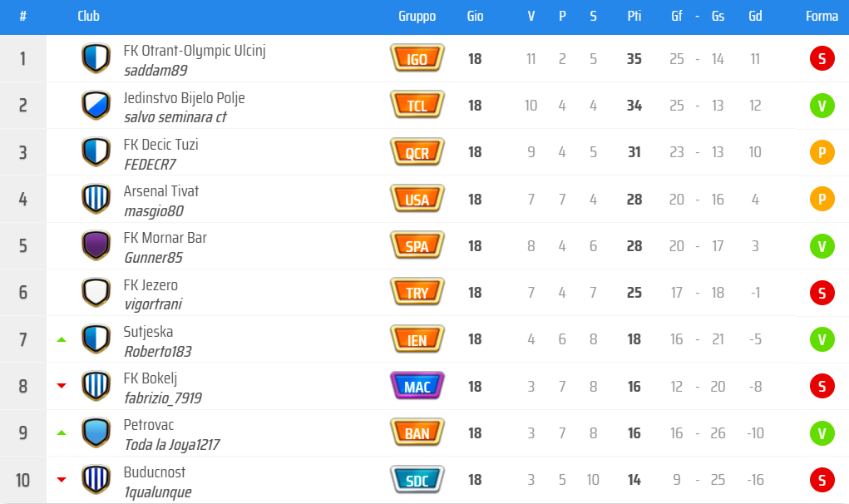
Task: Click the IGO group badge
Action: click(417, 58)
